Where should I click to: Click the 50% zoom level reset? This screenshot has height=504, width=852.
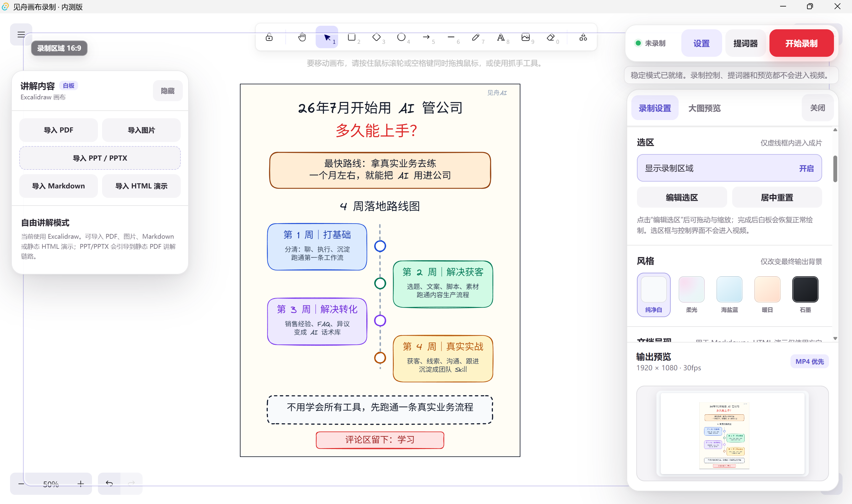[51, 484]
